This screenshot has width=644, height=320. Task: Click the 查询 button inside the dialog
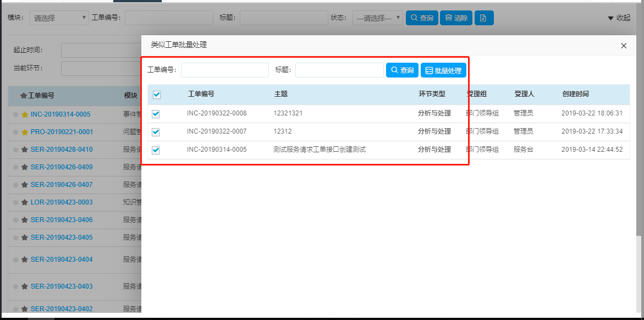[402, 70]
